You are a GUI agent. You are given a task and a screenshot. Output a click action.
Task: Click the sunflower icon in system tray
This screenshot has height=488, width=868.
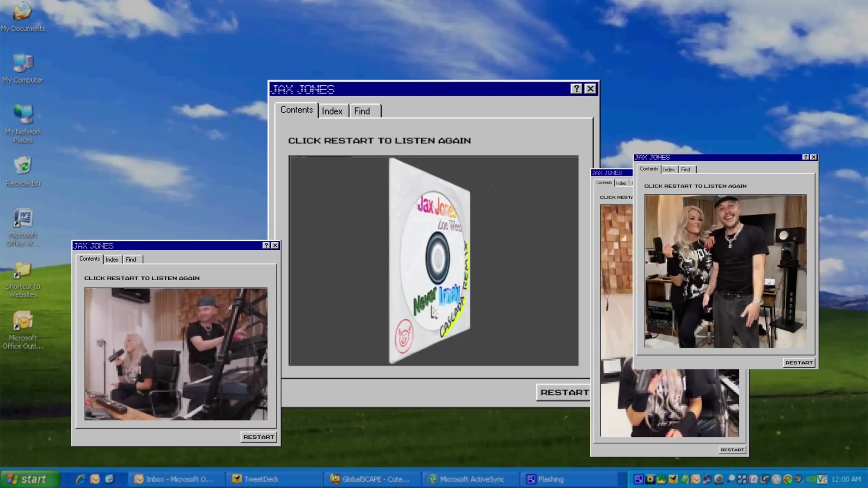(x=650, y=479)
